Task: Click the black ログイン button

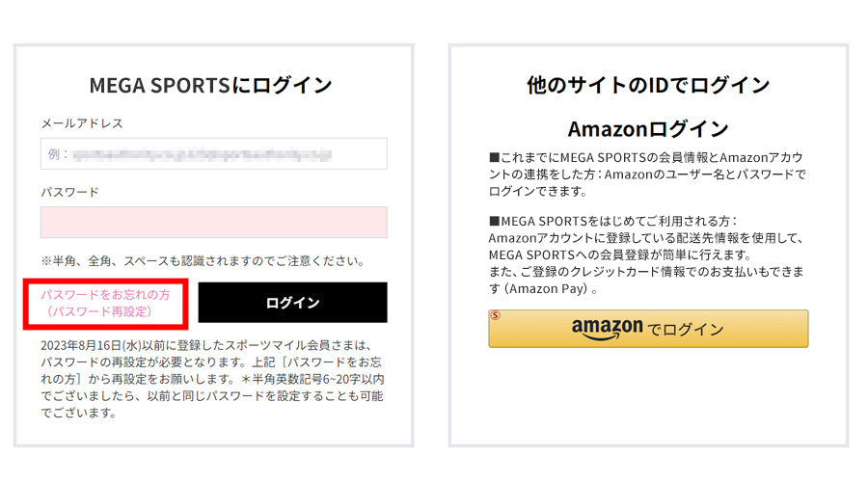Action: [293, 303]
